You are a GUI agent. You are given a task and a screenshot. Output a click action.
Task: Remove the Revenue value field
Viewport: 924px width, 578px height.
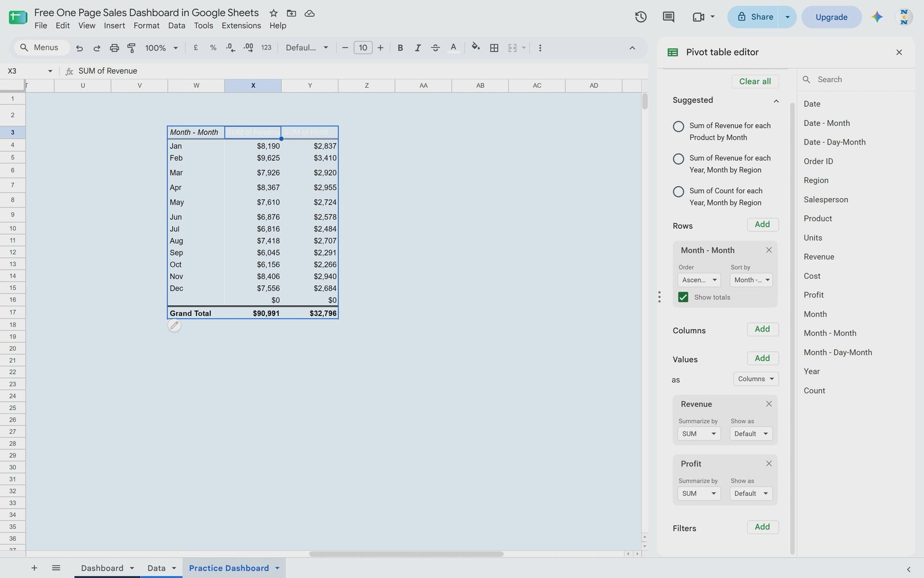pos(769,404)
